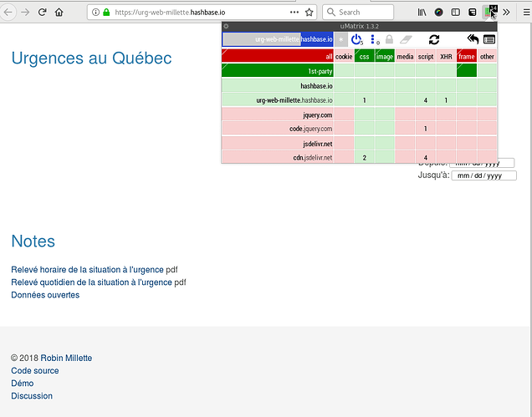Click the 'urg-web-millette.hashbase.io' row header
This screenshot has width=532, height=417.
tap(278, 99)
